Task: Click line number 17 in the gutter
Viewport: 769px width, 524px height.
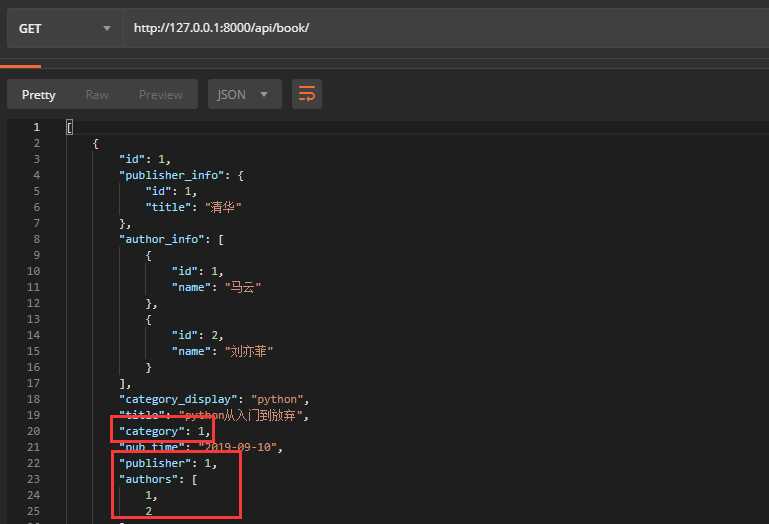Action: [33, 383]
